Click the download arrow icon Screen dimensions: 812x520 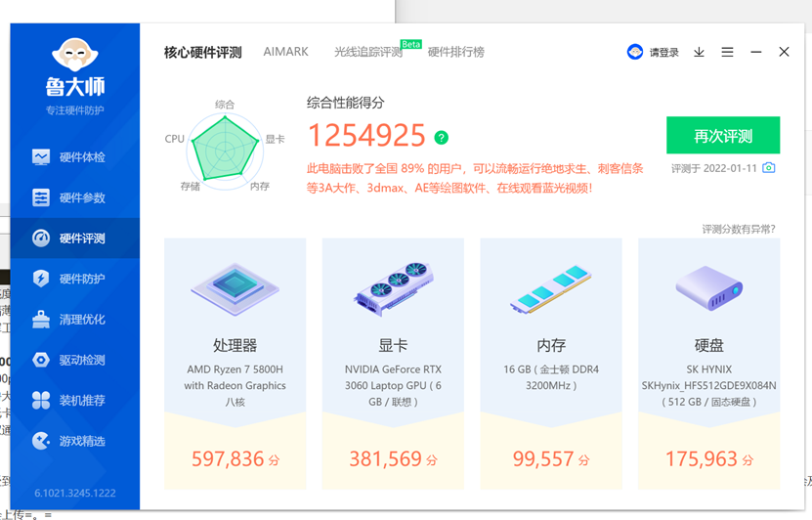699,52
